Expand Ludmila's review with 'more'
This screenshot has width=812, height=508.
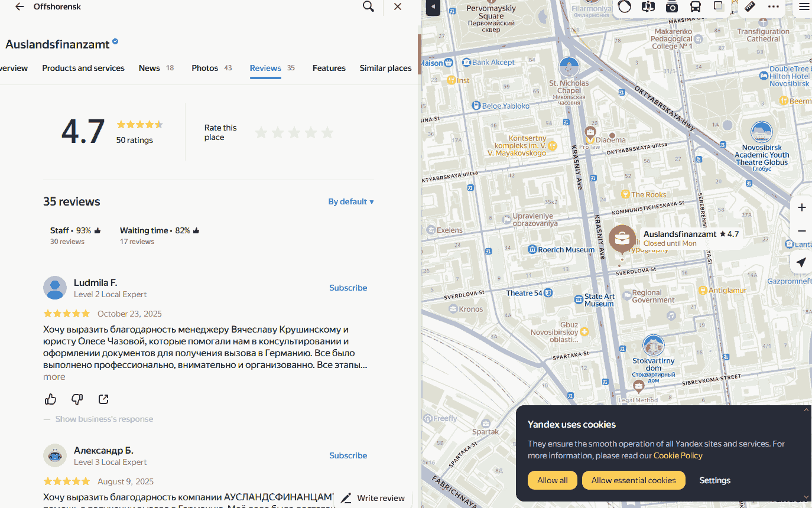coord(54,377)
